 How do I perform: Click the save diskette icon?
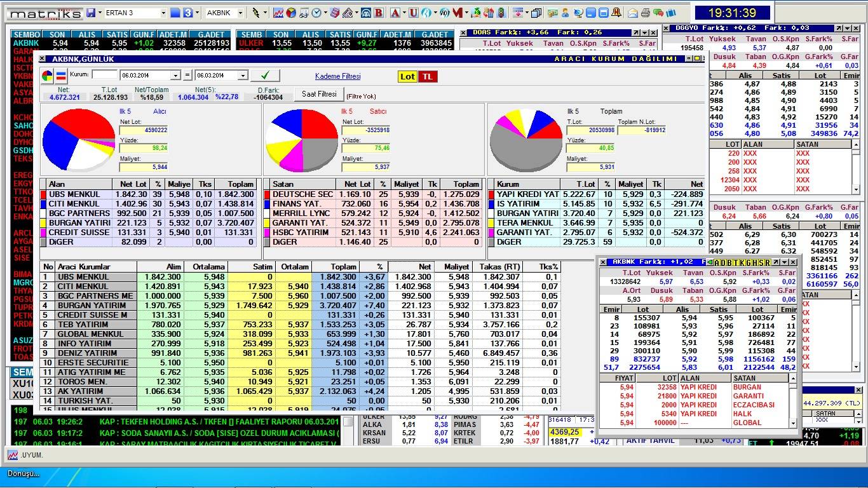click(92, 13)
